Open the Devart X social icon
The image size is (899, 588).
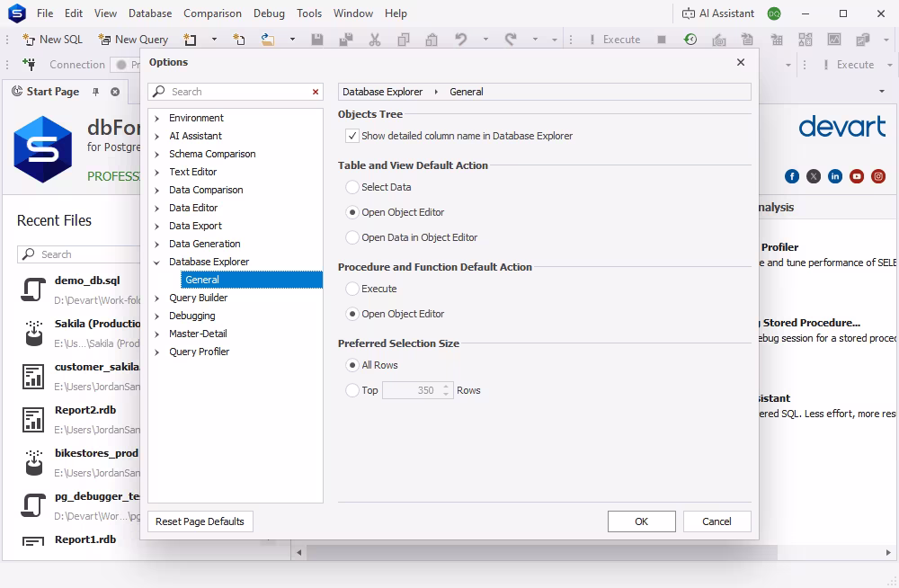(x=814, y=176)
